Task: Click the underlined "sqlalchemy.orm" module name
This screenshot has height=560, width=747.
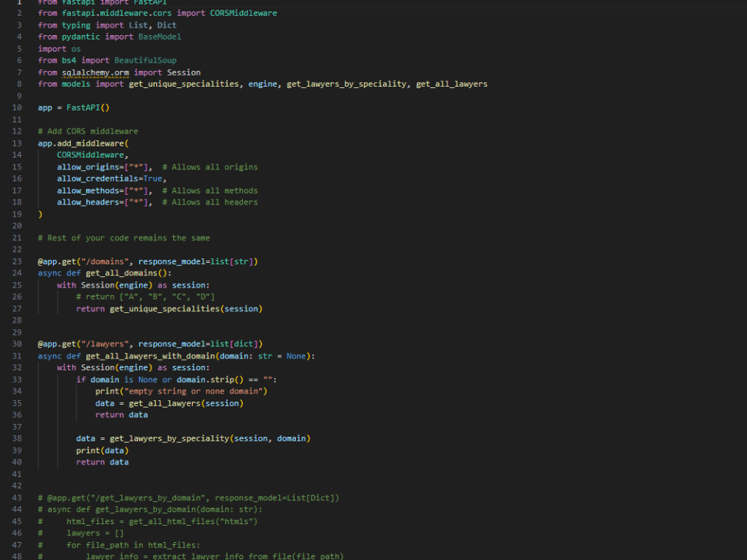Action: 96,72
